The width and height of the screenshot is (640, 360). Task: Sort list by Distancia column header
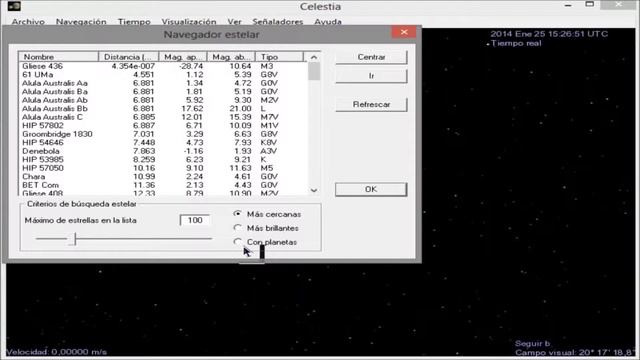(x=129, y=57)
